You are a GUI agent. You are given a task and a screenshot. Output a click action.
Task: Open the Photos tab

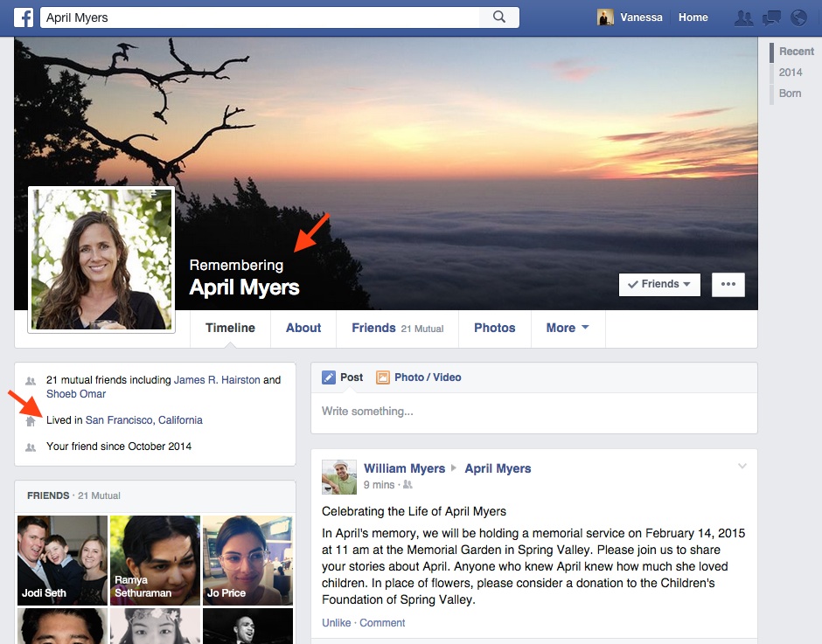coord(495,328)
